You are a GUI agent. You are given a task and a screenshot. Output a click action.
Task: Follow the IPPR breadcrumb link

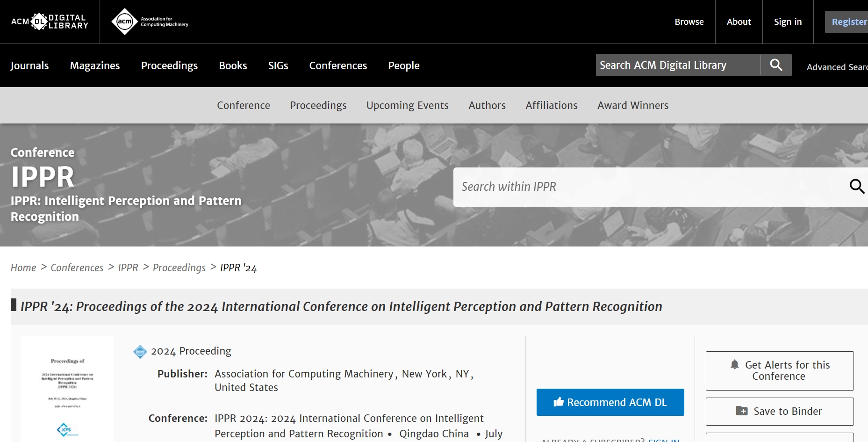[128, 268]
